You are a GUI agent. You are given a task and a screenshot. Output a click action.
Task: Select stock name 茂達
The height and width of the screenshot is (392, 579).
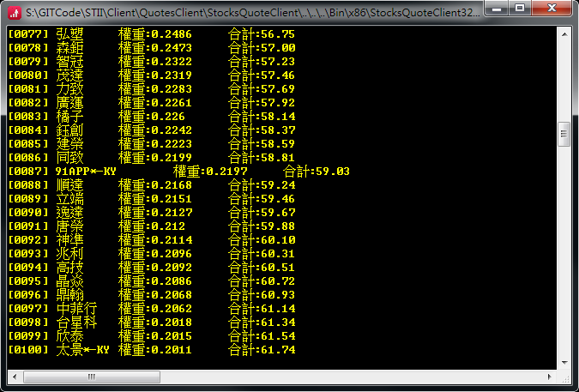click(x=69, y=75)
